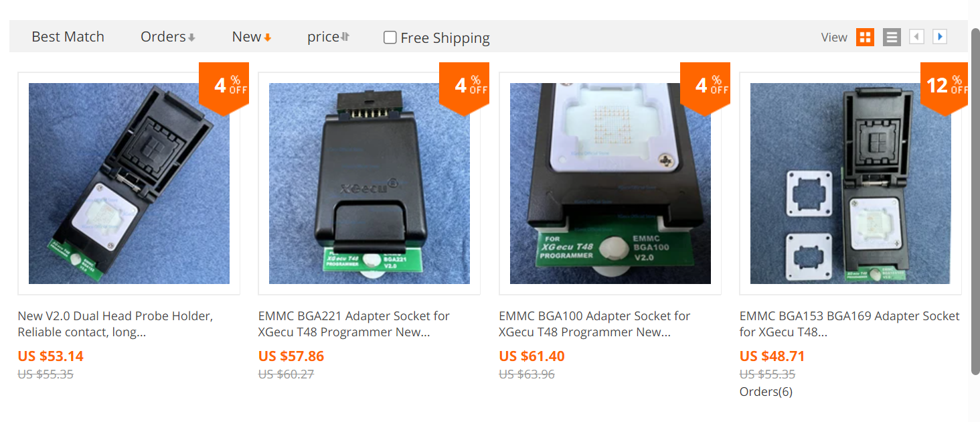Click the BGA100 adapter product image
980x422 pixels.
[x=610, y=184]
